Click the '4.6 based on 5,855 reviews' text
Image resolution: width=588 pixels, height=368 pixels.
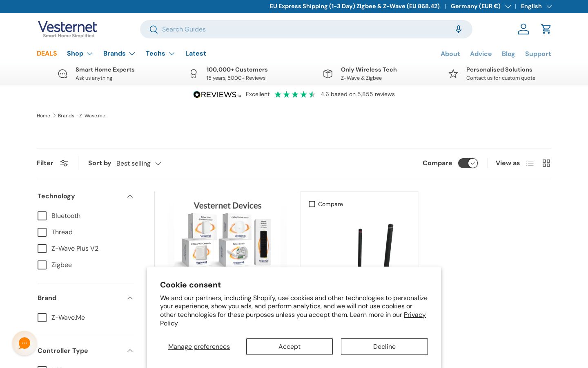click(358, 94)
